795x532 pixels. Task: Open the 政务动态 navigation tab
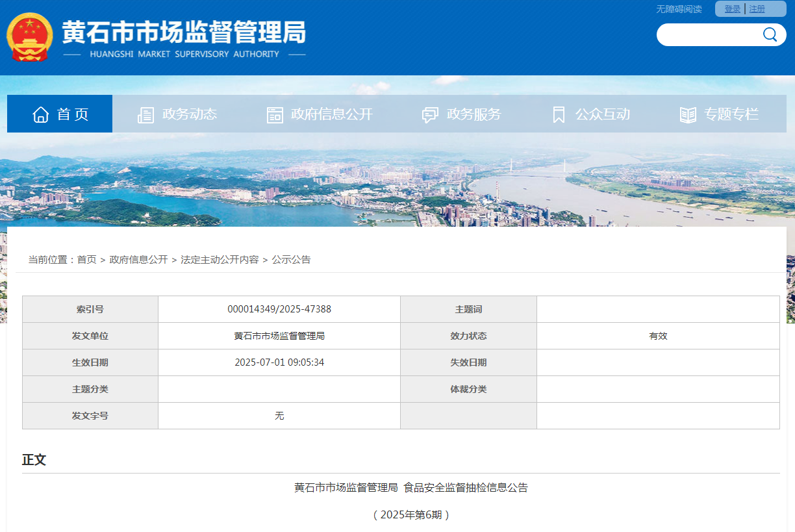[x=177, y=114]
